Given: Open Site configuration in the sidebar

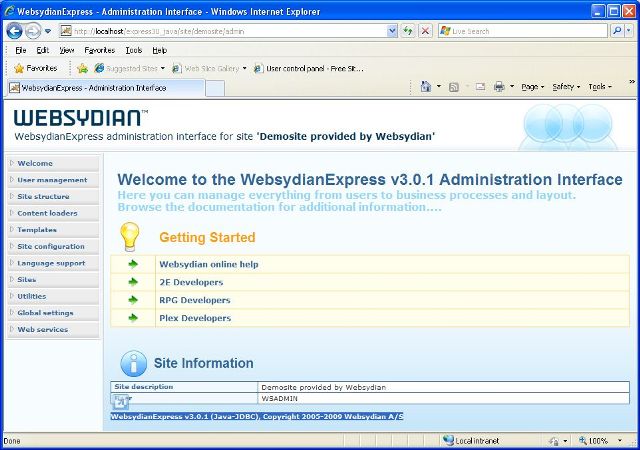Looking at the screenshot, I should (53, 246).
